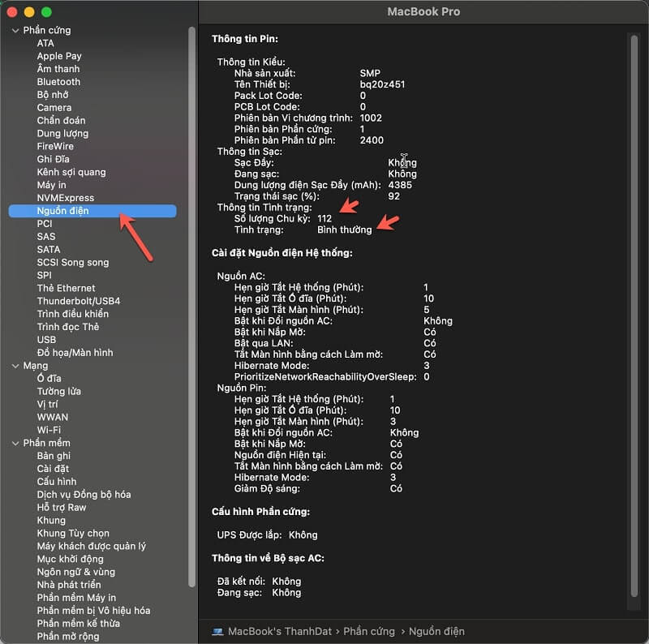Screen dimensions: 649x644
Task: Open WWAN network info
Action: [x=53, y=417]
